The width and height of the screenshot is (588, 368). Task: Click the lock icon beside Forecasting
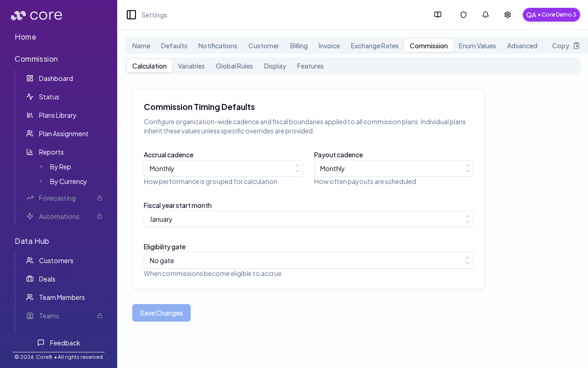tap(99, 198)
